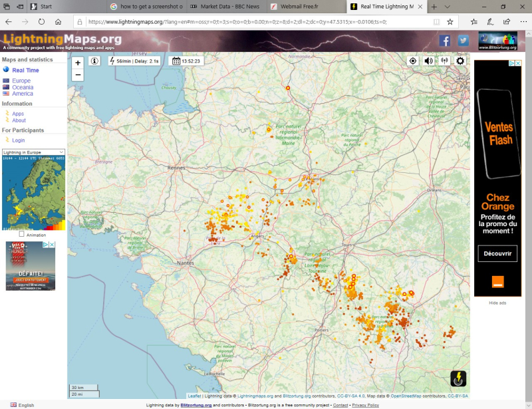This screenshot has width=532, height=409.
Task: Click the browser address bar URL
Action: [x=237, y=22]
